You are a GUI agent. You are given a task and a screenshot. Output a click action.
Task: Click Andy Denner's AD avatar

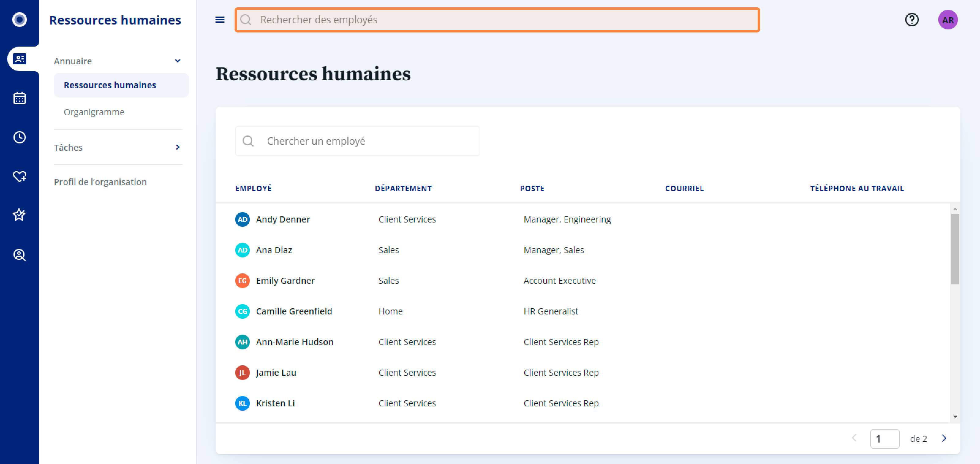pos(242,220)
